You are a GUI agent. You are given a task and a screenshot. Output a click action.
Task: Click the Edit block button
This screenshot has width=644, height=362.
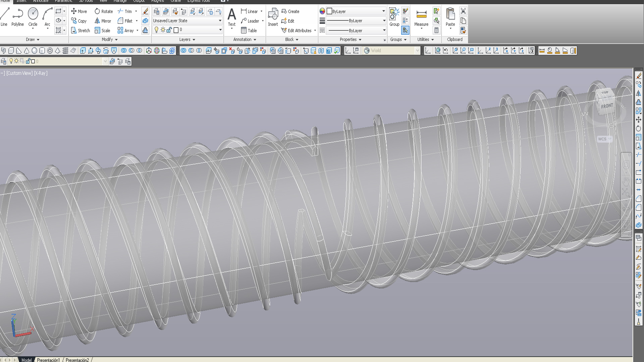click(287, 21)
